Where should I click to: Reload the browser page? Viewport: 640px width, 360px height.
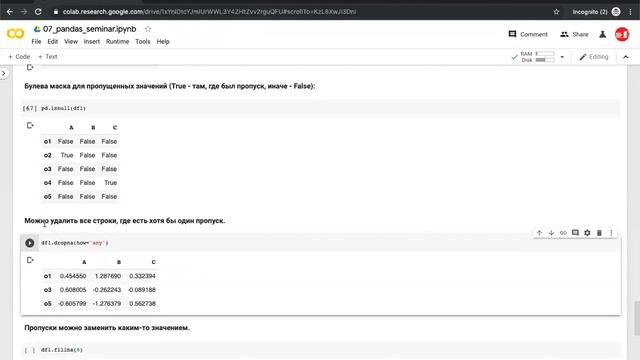coord(38,12)
